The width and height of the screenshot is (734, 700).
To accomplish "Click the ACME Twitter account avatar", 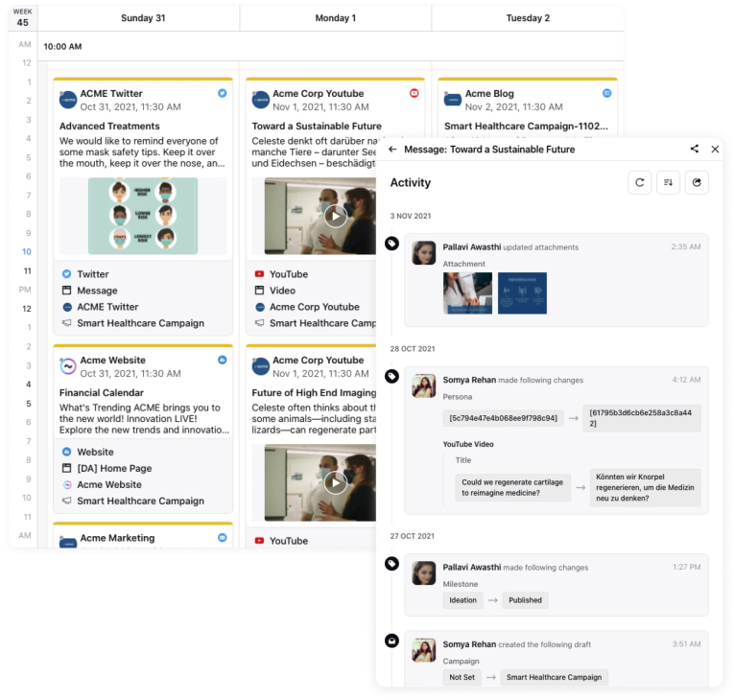I will tap(68, 100).
